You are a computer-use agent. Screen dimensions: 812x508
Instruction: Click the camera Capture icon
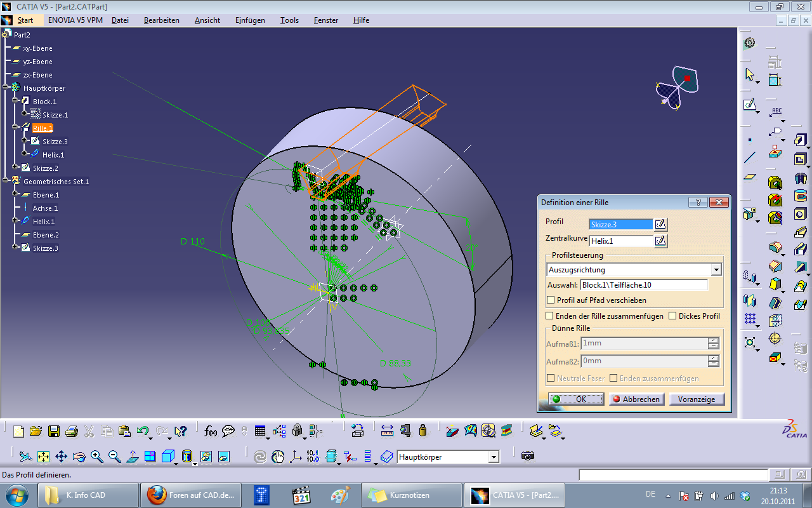(527, 456)
